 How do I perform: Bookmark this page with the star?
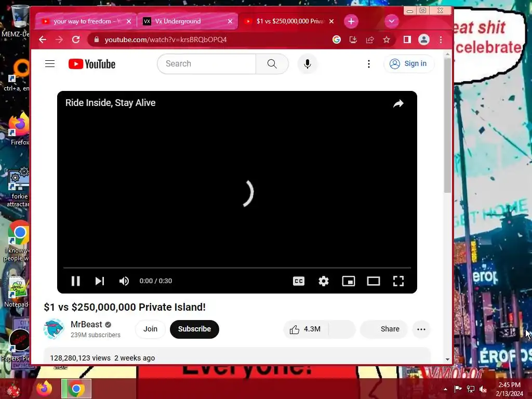pyautogui.click(x=387, y=39)
